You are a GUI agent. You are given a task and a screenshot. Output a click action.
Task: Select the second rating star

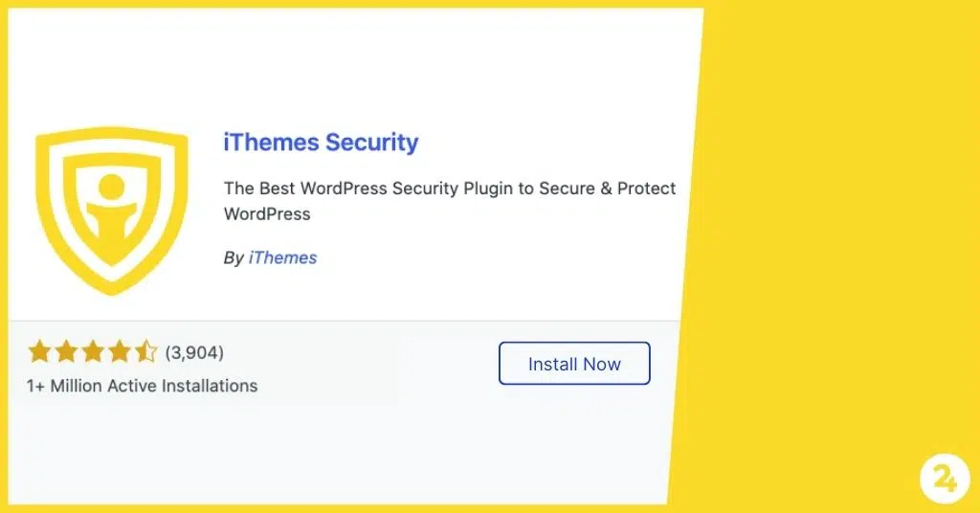tap(66, 352)
